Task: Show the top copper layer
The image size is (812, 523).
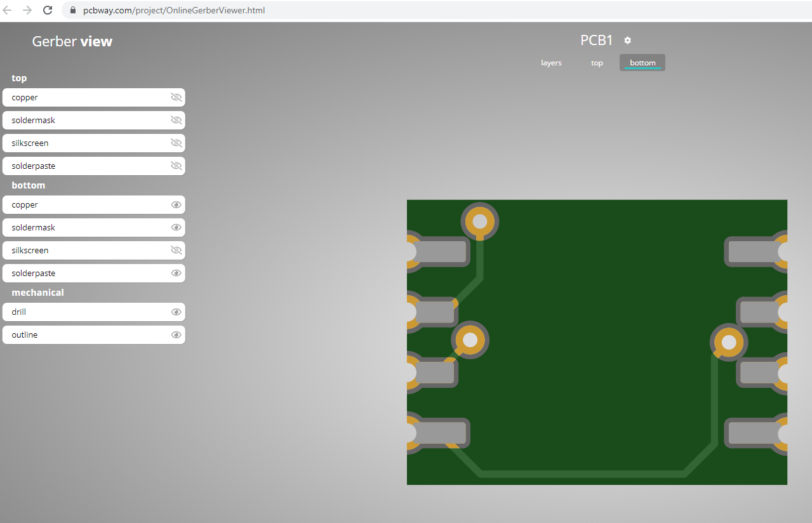Action: point(176,98)
